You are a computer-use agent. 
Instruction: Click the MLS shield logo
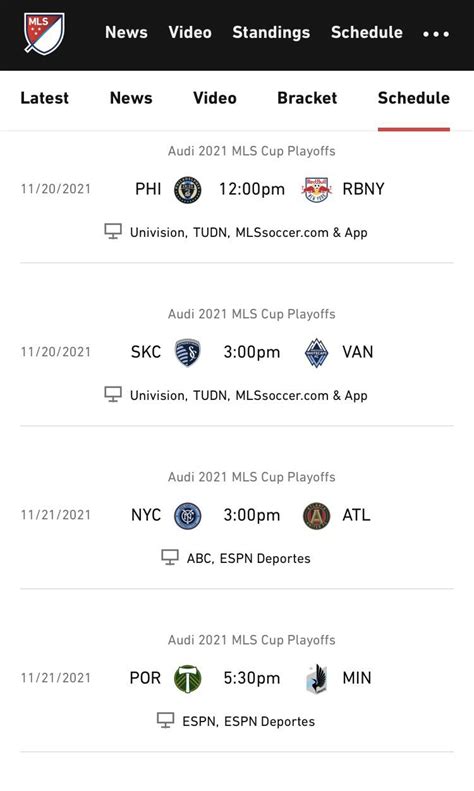click(x=44, y=33)
